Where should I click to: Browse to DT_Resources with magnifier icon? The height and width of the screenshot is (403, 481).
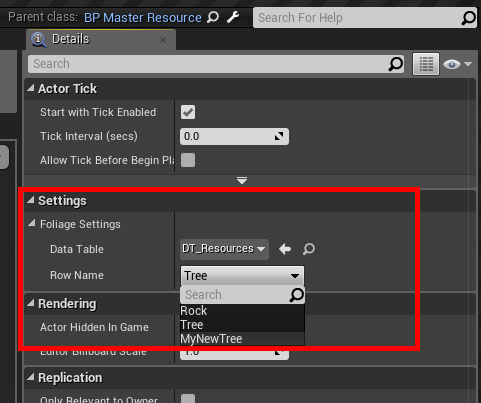point(309,249)
